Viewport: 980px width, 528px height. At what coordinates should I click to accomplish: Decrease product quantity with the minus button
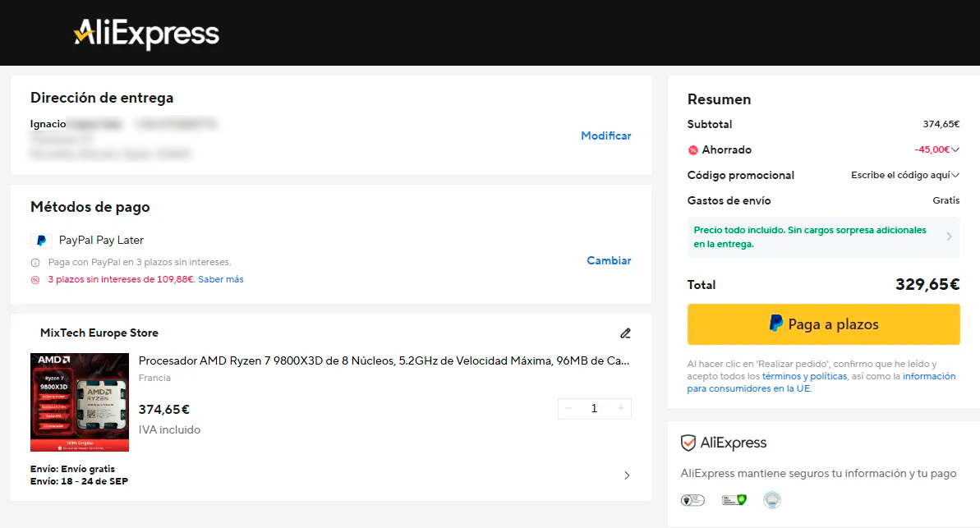(x=568, y=409)
